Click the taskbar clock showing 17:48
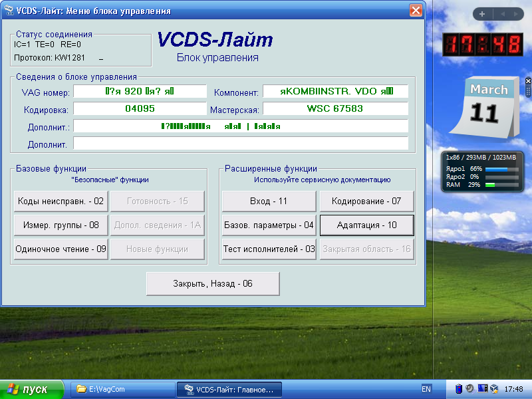 tap(513, 389)
